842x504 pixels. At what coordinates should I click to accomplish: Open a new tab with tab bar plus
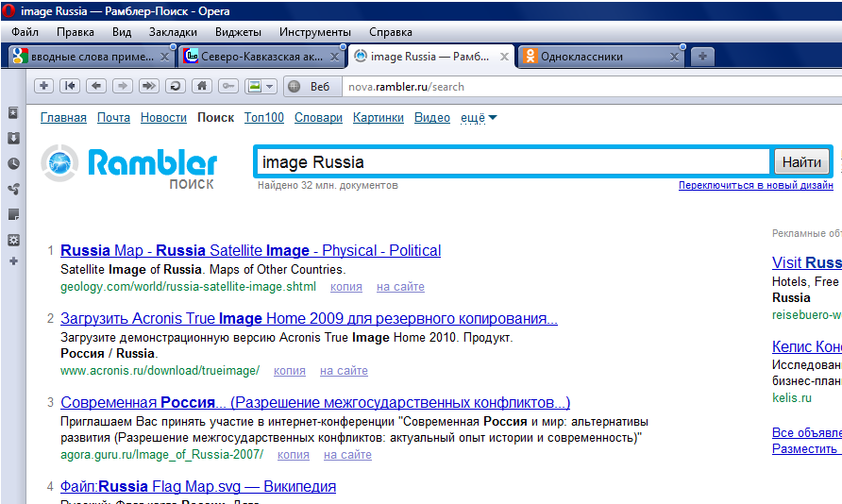[702, 57]
